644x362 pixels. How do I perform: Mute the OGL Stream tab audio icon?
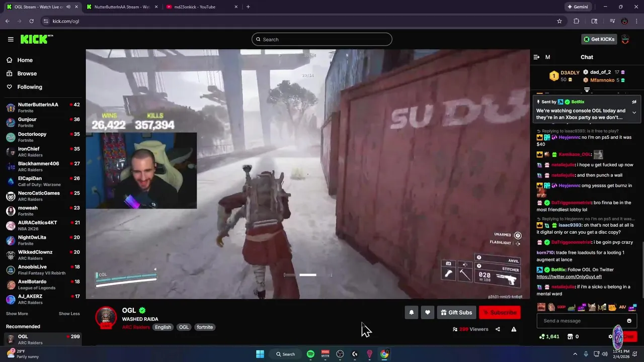tap(68, 7)
